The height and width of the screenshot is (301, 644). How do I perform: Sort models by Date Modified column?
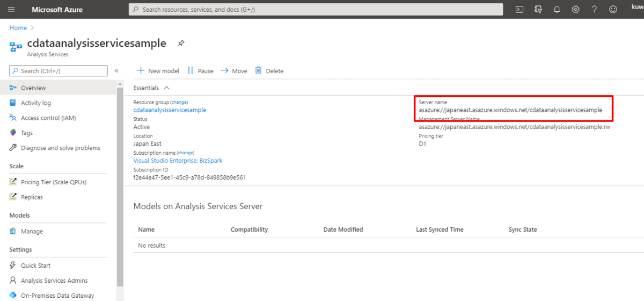(343, 230)
